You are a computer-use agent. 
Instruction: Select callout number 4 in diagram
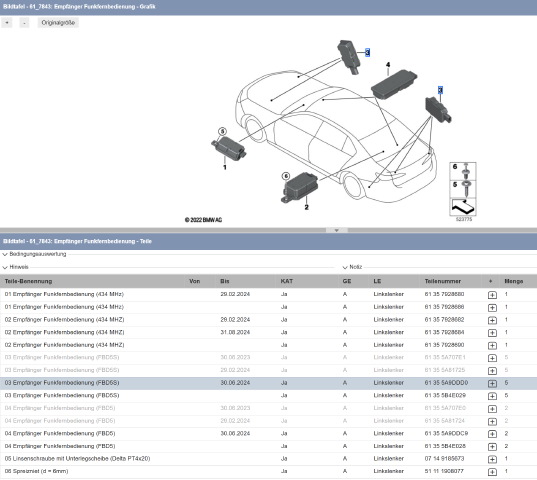click(388, 65)
